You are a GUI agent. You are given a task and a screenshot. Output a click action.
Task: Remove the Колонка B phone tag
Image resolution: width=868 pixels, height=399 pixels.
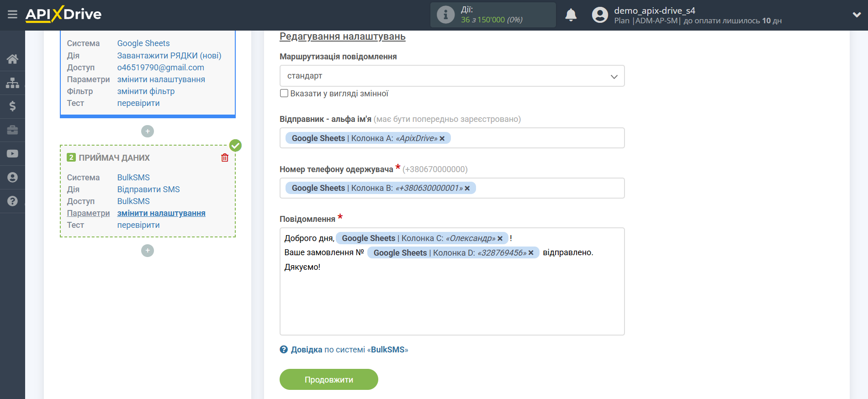[x=467, y=189]
